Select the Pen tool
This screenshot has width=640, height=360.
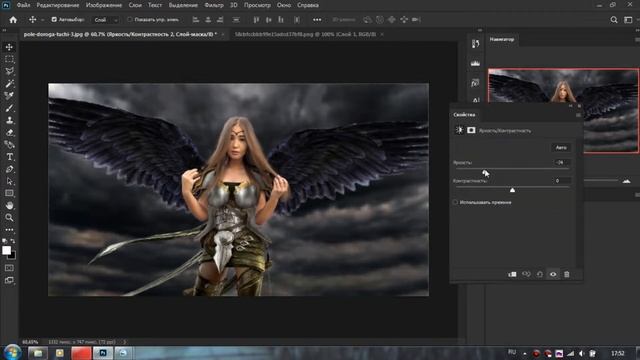(9, 169)
